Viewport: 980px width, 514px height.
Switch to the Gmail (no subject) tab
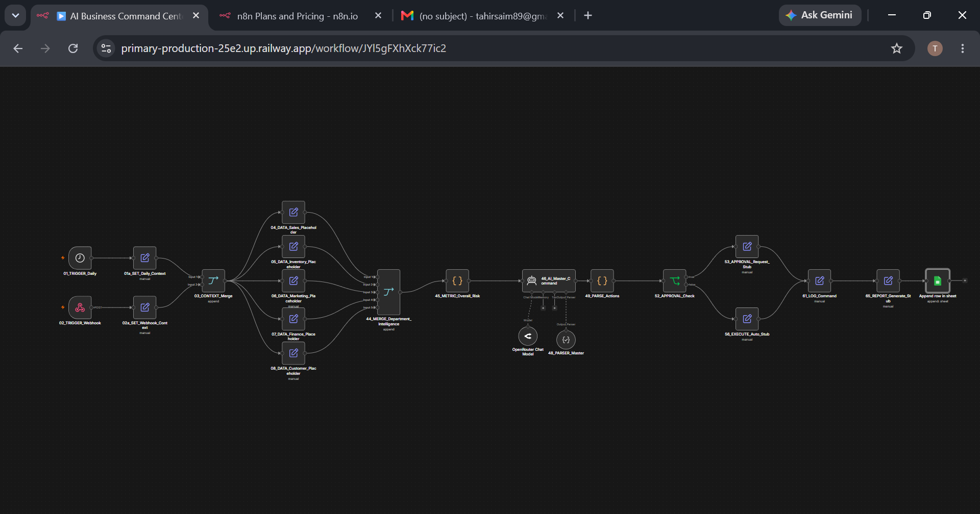tap(482, 16)
